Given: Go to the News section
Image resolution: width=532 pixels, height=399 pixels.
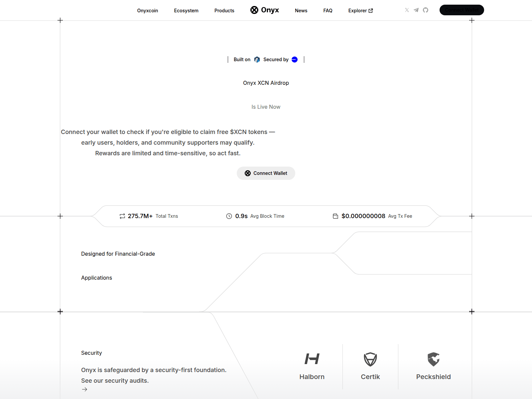Looking at the screenshot, I should pos(301,10).
